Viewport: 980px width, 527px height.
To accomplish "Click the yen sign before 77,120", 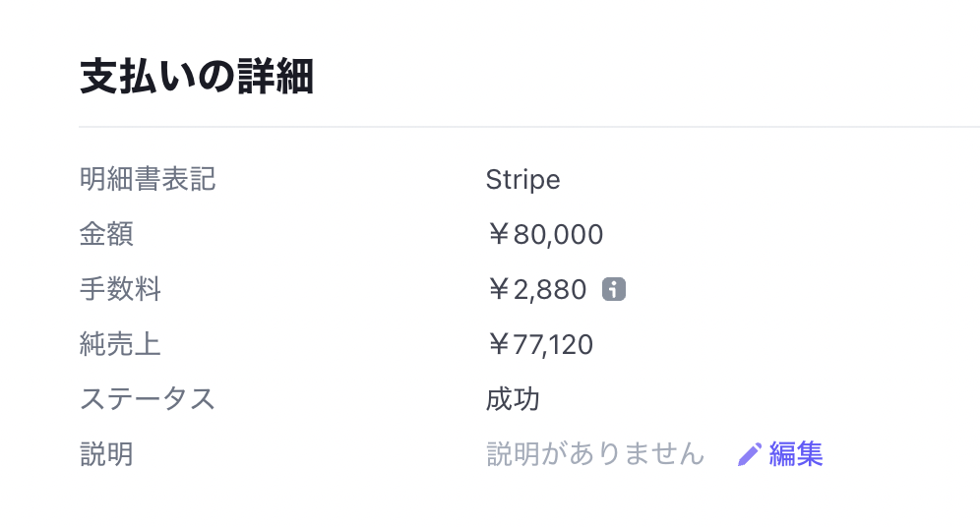I will (x=497, y=344).
